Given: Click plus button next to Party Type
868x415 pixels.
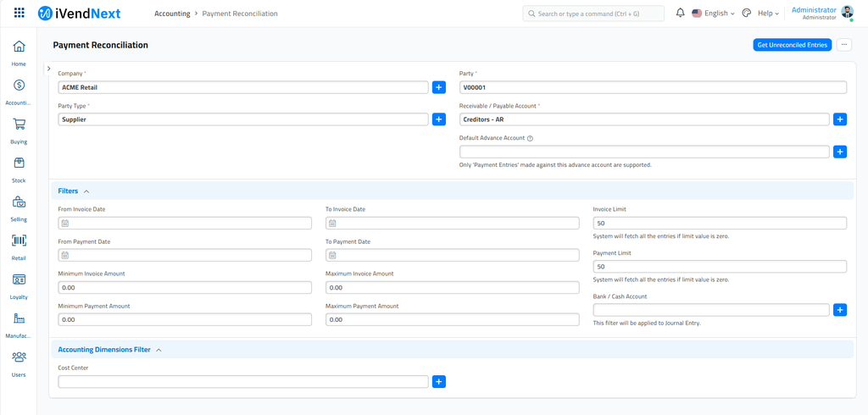Looking at the screenshot, I should coord(439,119).
